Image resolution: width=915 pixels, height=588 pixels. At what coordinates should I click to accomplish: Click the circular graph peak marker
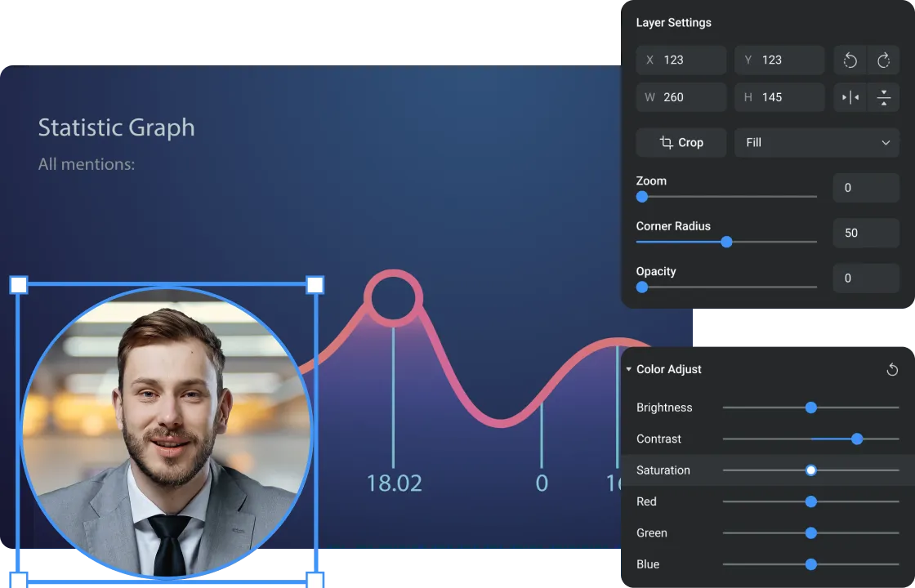[393, 297]
